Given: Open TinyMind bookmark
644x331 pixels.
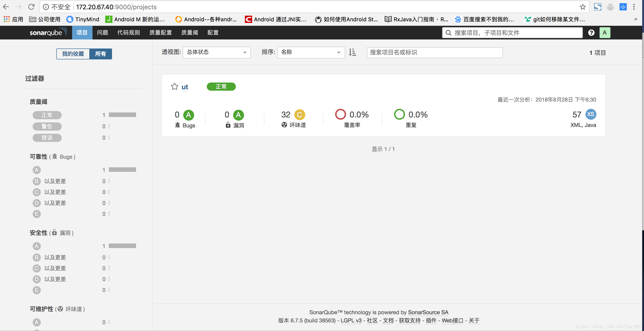Looking at the screenshot, I should 83,19.
